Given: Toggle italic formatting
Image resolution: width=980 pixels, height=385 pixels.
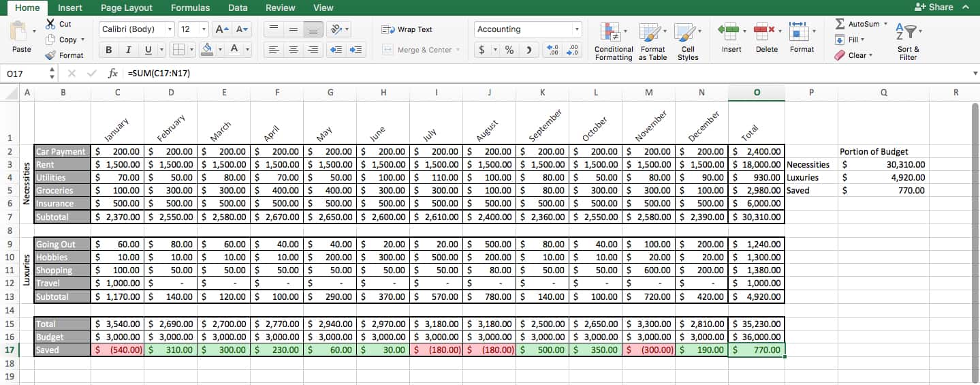Looking at the screenshot, I should [x=128, y=50].
